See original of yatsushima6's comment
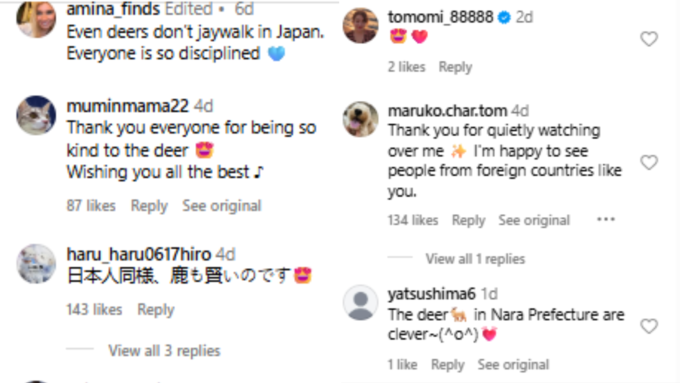Image resolution: width=680 pixels, height=383 pixels. (x=513, y=365)
